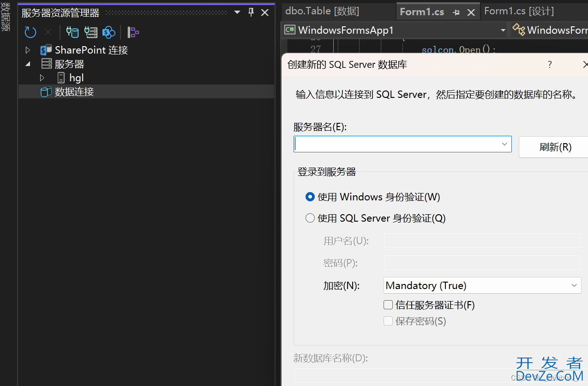Screen dimensions: 588x386
Task: Click the 加密(N) label
Action: 341,286
